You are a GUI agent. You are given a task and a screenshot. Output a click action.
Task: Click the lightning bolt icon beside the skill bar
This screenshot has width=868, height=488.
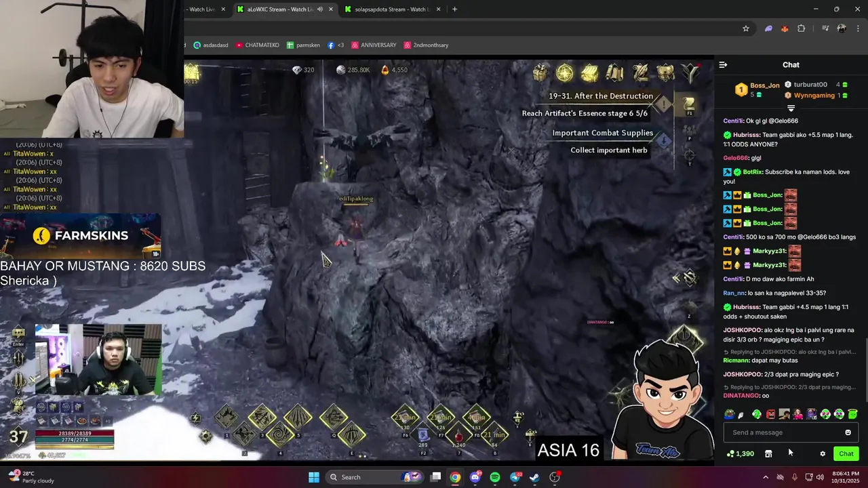click(195, 418)
